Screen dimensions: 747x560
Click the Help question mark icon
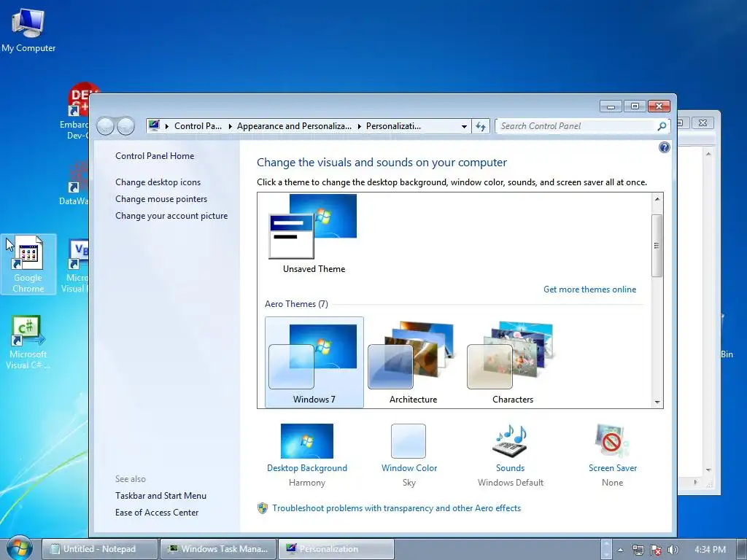point(664,147)
